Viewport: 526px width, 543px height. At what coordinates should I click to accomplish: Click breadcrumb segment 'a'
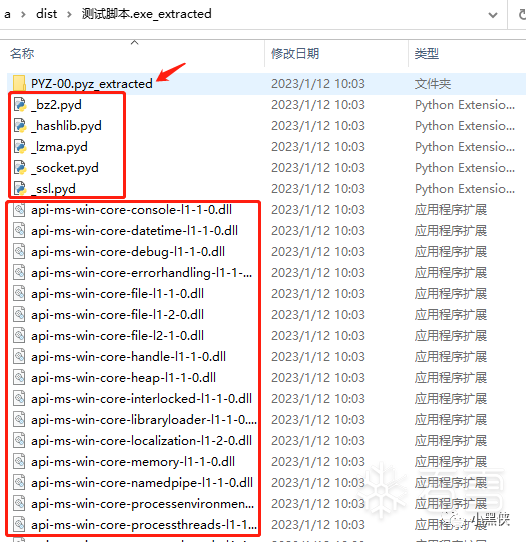7,15
